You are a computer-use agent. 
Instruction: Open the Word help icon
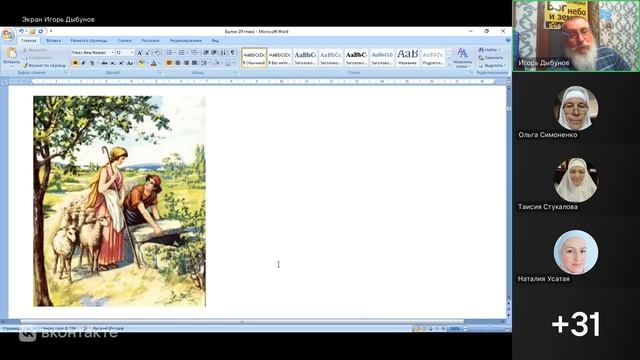(x=508, y=40)
